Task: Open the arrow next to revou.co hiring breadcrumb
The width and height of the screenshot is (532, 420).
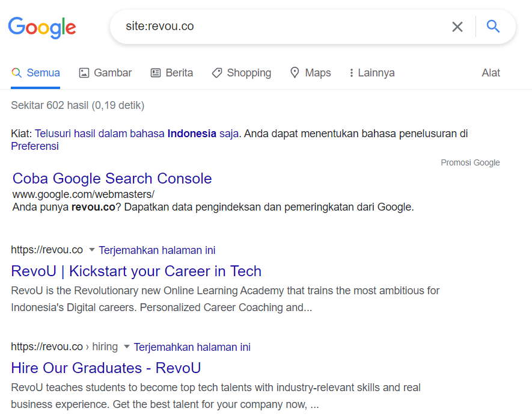Action: tap(126, 347)
